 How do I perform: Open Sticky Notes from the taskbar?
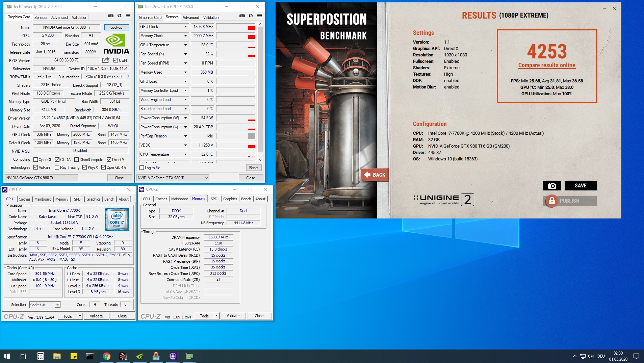73,356
